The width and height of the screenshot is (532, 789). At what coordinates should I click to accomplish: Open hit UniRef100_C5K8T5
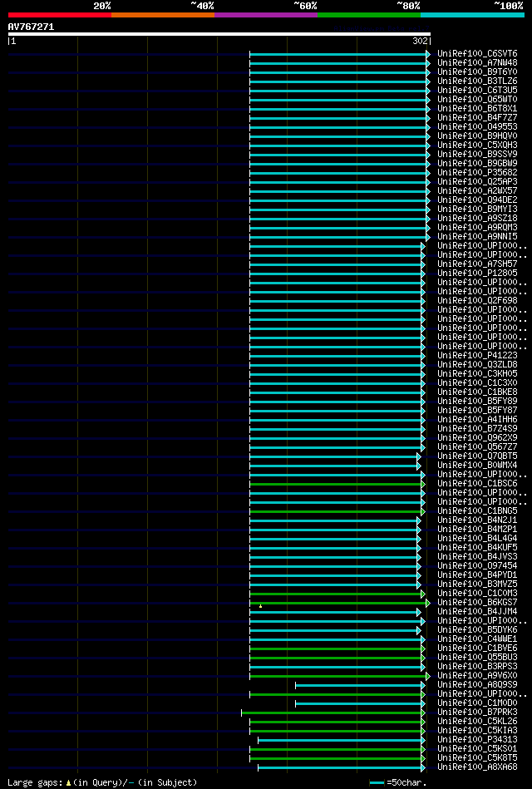477,758
